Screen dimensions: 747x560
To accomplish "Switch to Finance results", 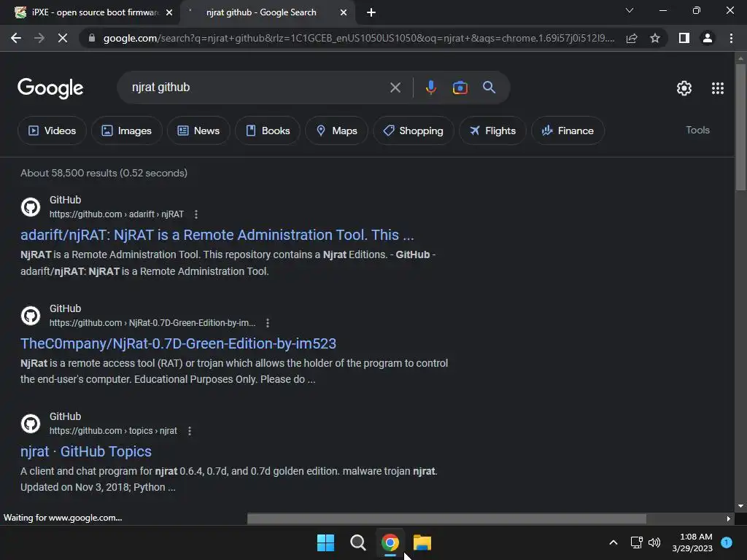I will (568, 131).
